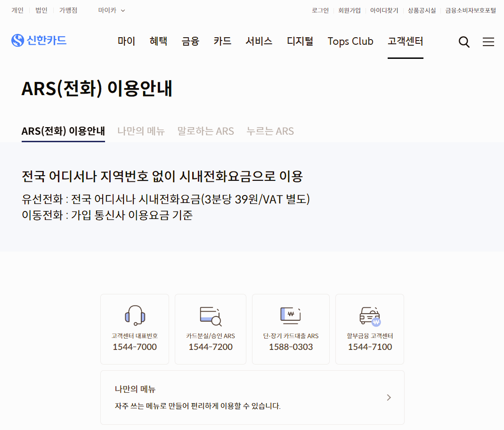Click the headset icon for 고객센터 대표번호
This screenshot has width=504, height=430.
pyautogui.click(x=135, y=315)
